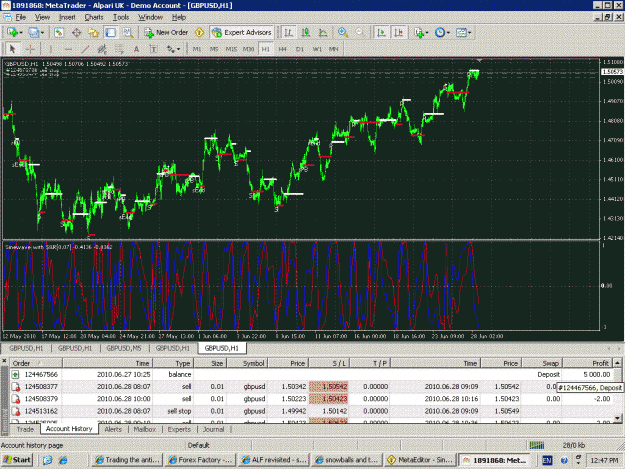The height and width of the screenshot is (469, 625).
Task: Open the Indicators list dropdown arrow
Action: pyautogui.click(x=427, y=33)
